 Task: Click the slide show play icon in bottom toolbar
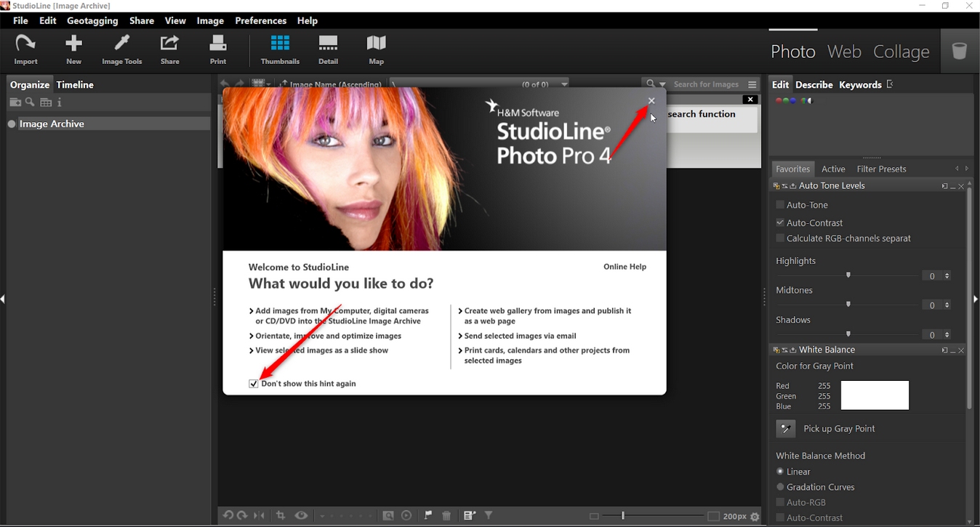pos(406,515)
